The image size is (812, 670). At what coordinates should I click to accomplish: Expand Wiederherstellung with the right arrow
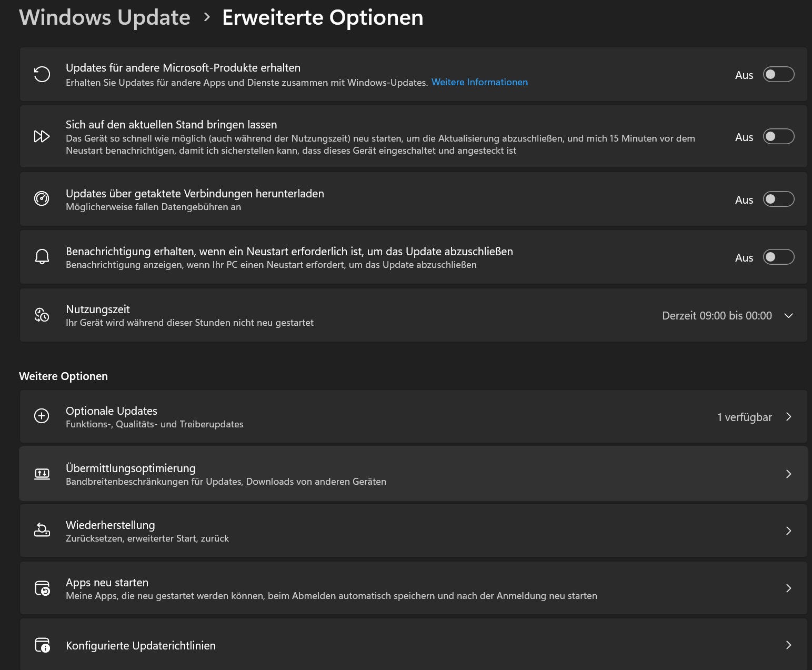pos(788,531)
